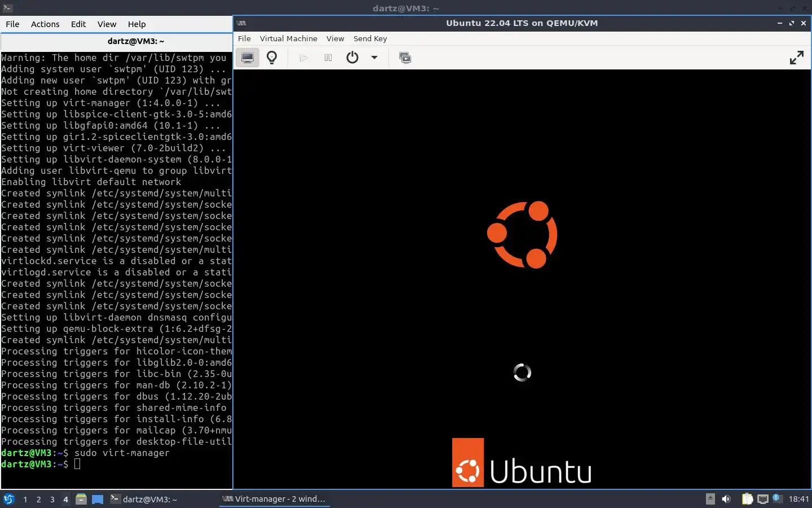The height and width of the screenshot is (508, 812).
Task: Open the file manager from the panel
Action: [81, 499]
